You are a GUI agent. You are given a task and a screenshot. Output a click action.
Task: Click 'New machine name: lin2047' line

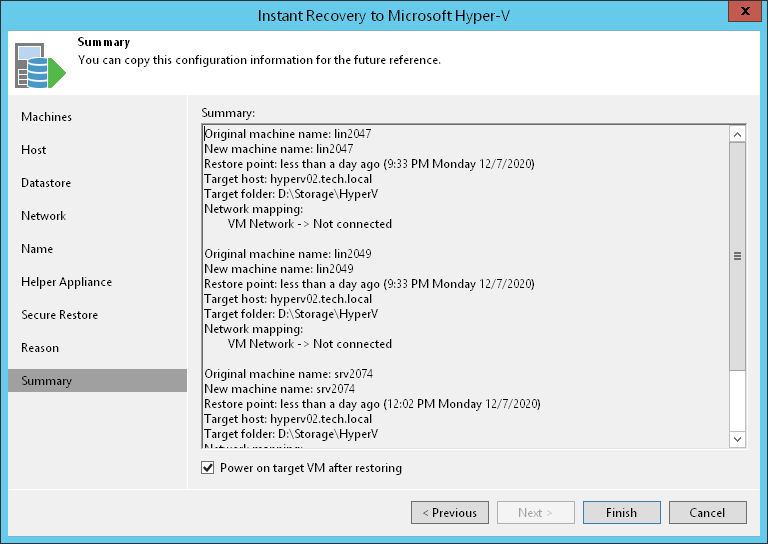tap(279, 148)
